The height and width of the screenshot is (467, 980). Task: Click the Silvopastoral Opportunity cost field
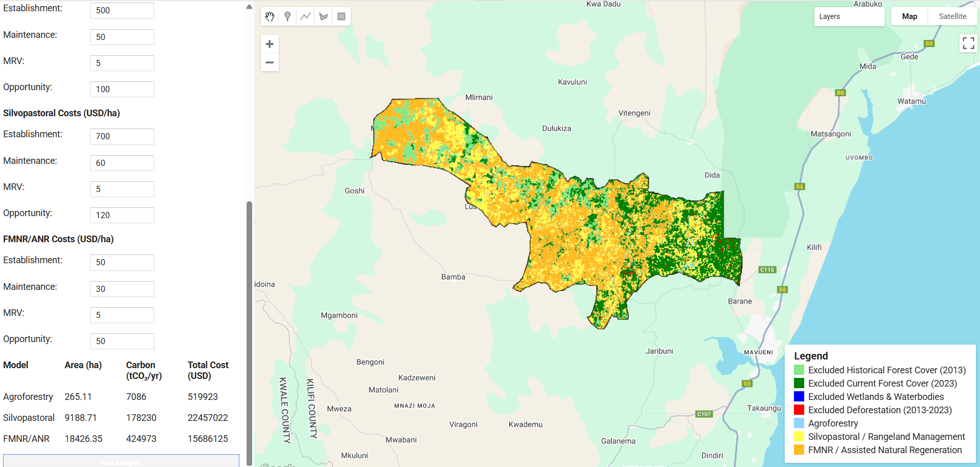tap(122, 216)
